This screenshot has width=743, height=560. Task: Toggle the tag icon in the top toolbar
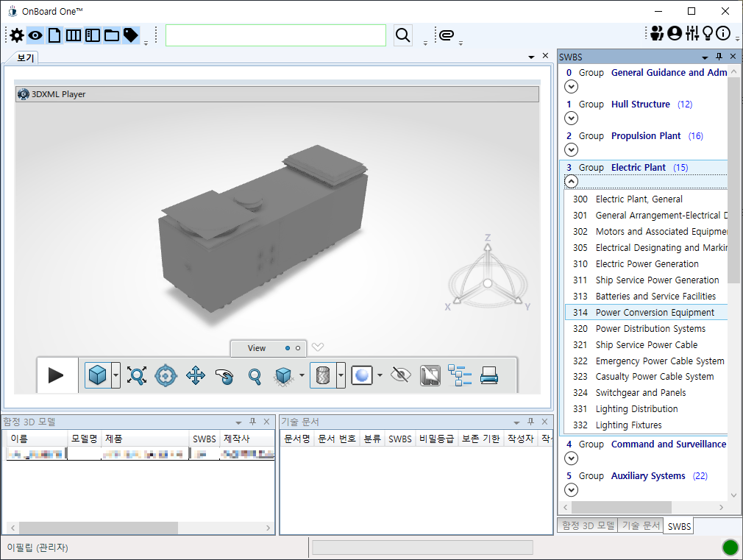pyautogui.click(x=131, y=35)
